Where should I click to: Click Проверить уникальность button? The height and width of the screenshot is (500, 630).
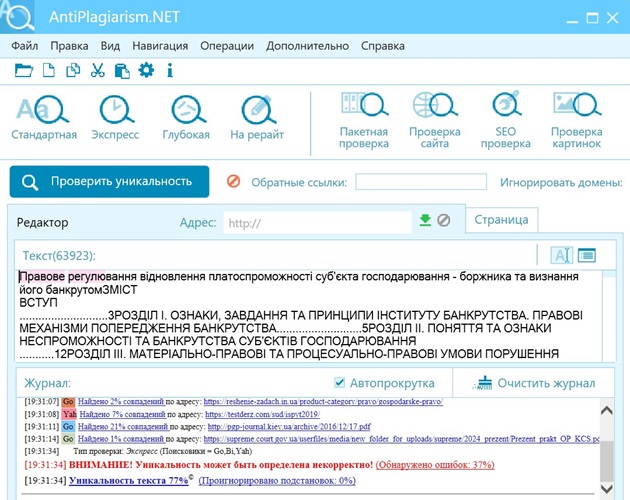click(x=109, y=182)
